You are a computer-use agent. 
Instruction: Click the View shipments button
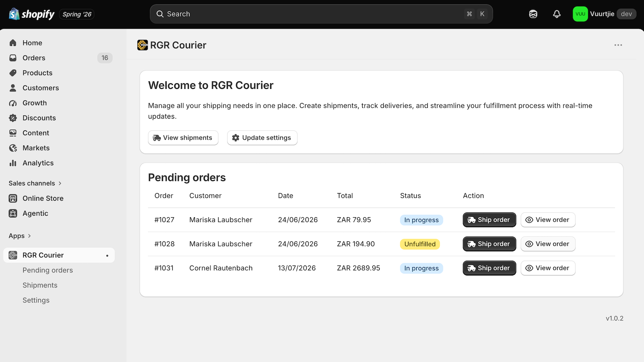pyautogui.click(x=183, y=138)
